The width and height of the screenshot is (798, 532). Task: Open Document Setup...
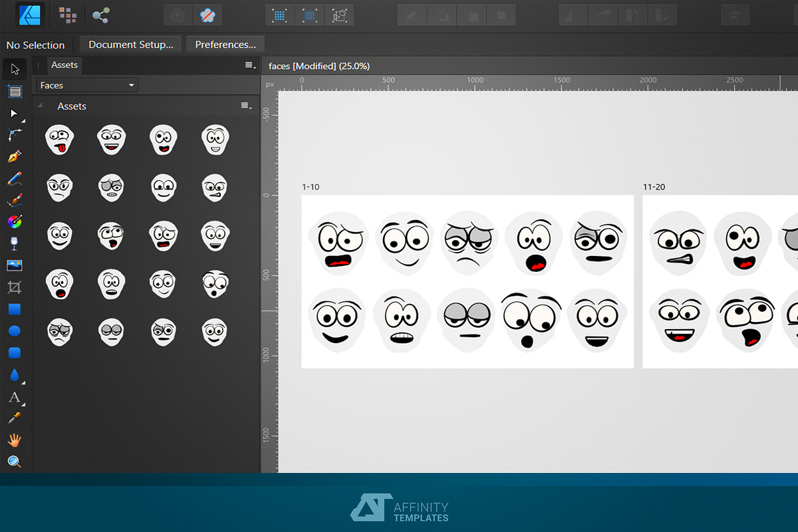131,45
